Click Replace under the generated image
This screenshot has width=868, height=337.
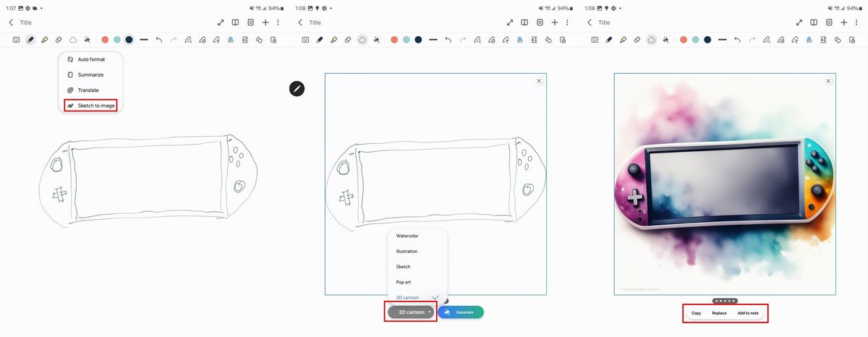coord(719,313)
